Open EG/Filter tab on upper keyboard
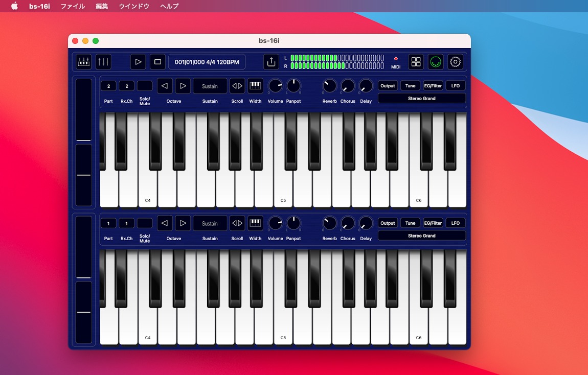The image size is (588, 375). 433,86
